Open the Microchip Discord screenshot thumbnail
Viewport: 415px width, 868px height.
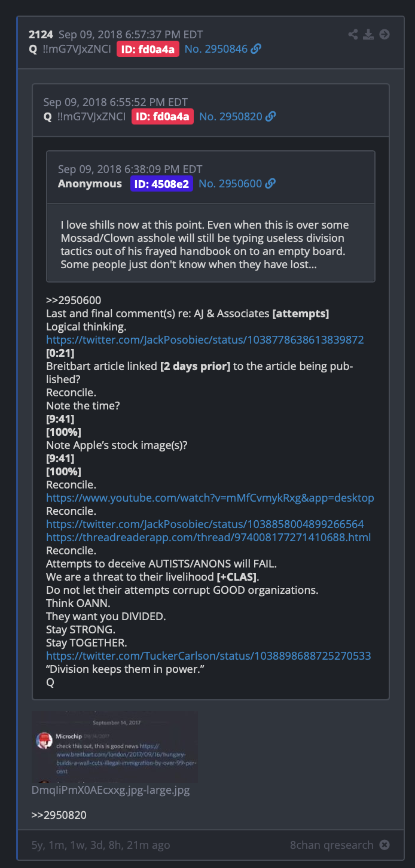(115, 747)
